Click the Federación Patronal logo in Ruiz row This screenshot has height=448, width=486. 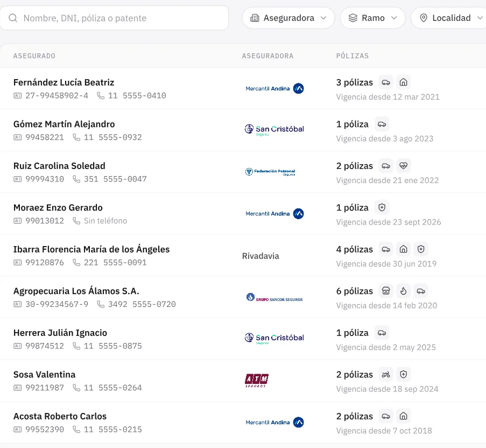pyautogui.click(x=270, y=172)
